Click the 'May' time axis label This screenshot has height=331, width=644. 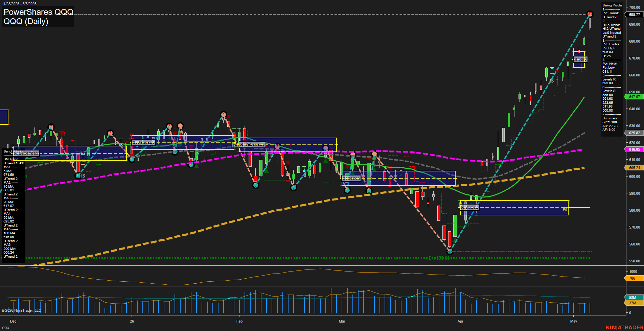(x=574, y=321)
